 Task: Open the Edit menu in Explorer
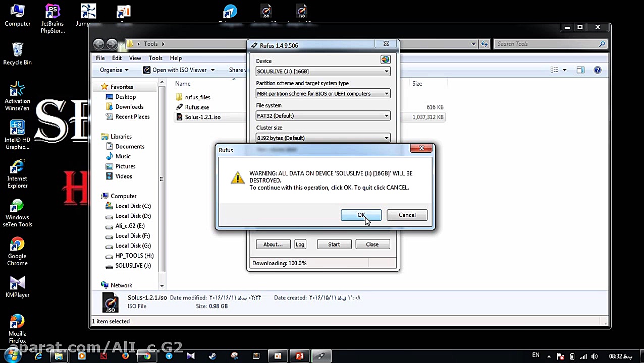tap(117, 58)
